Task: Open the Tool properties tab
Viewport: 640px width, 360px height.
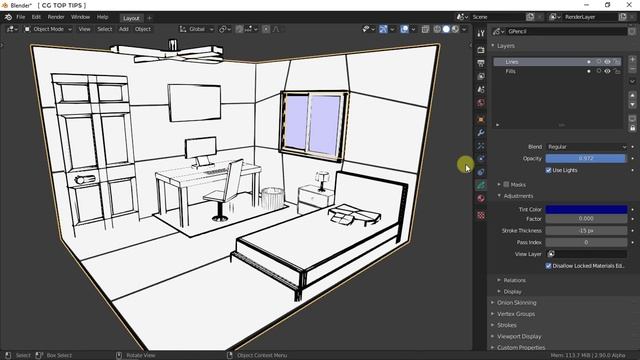Action: [481, 33]
